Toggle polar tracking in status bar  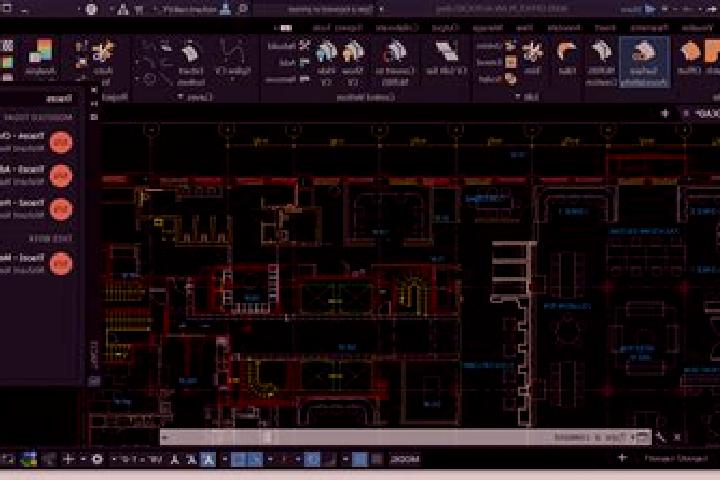pos(312,459)
